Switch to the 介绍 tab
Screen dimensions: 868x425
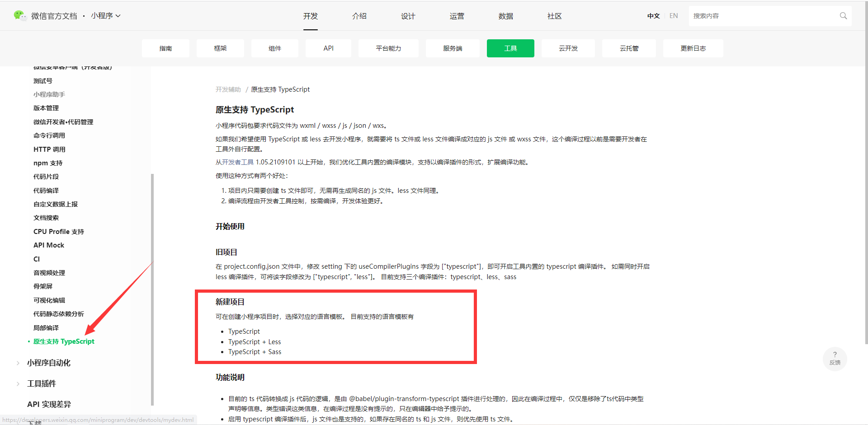(359, 16)
